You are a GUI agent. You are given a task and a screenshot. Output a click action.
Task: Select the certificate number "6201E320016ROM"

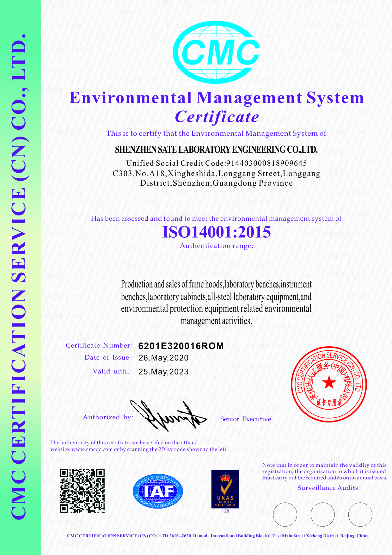[x=181, y=346]
